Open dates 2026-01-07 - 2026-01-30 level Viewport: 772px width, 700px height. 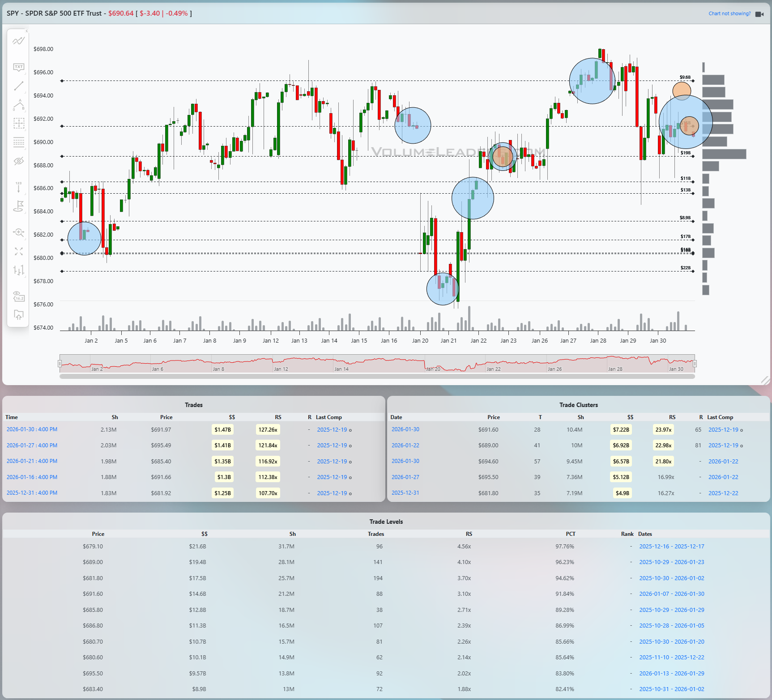click(x=672, y=594)
